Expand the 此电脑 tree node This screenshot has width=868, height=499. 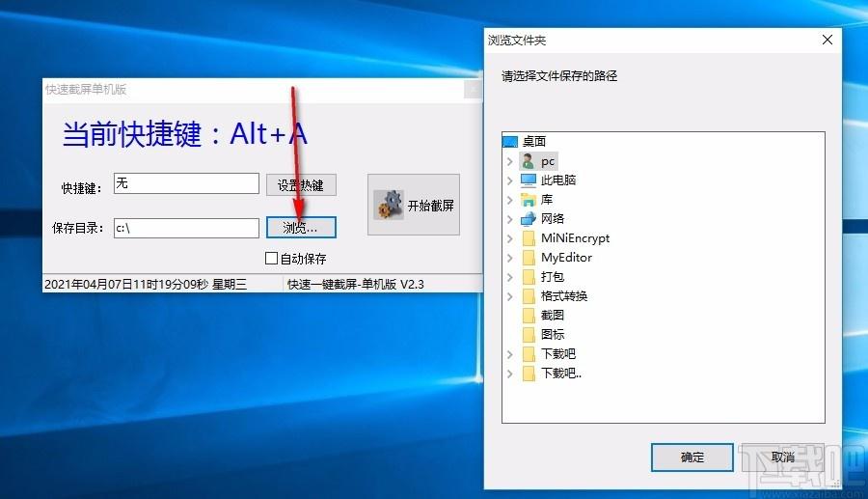509,180
